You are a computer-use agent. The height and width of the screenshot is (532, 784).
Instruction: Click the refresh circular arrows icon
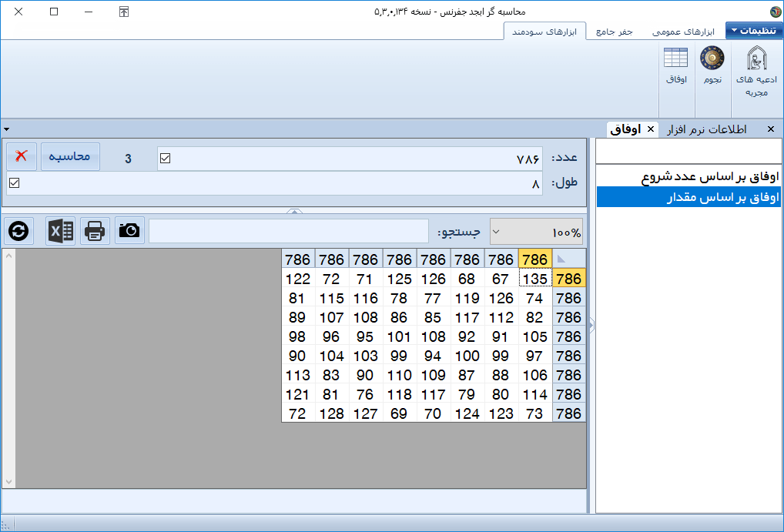pyautogui.click(x=19, y=231)
